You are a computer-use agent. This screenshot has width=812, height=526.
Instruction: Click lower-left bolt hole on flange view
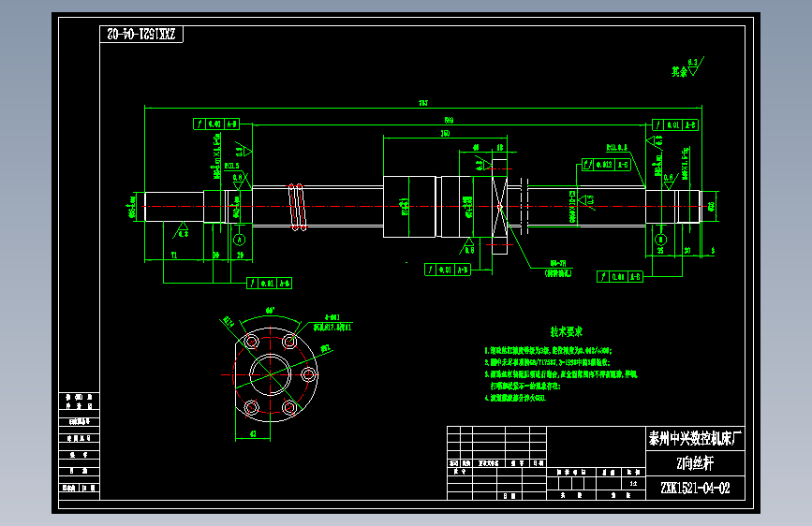(x=251, y=407)
